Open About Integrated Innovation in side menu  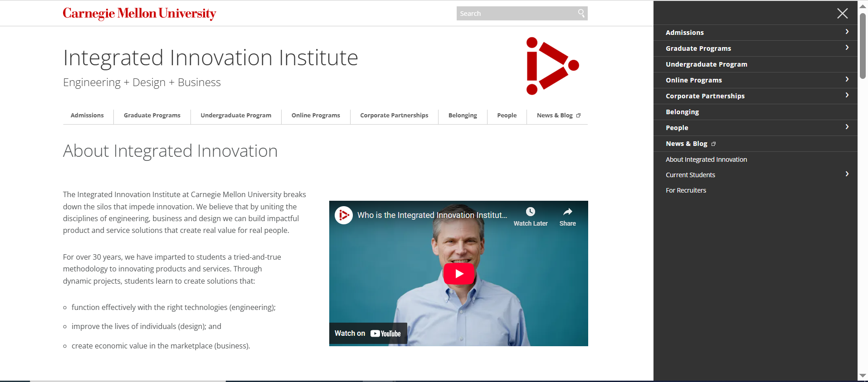[706, 160]
